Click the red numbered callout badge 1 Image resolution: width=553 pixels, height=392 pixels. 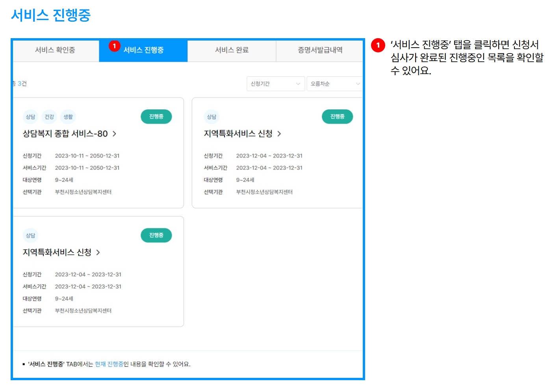[x=115, y=46]
